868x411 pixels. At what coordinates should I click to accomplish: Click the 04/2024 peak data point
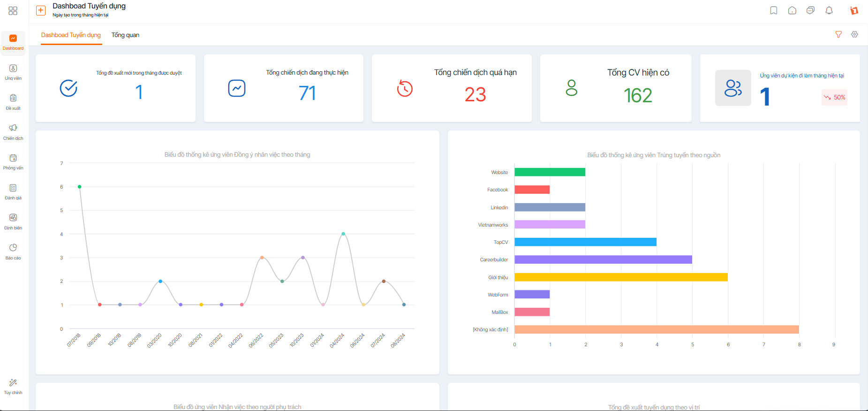(x=343, y=234)
